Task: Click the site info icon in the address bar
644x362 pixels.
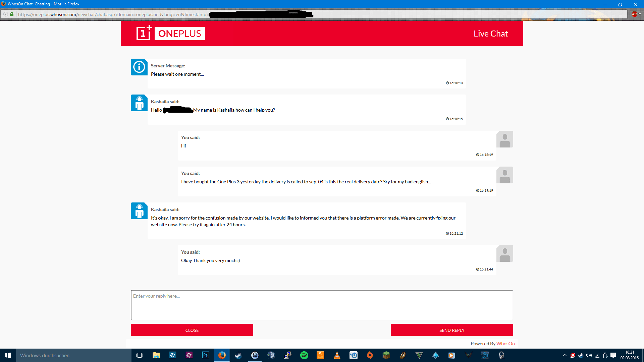Action: (x=6, y=14)
